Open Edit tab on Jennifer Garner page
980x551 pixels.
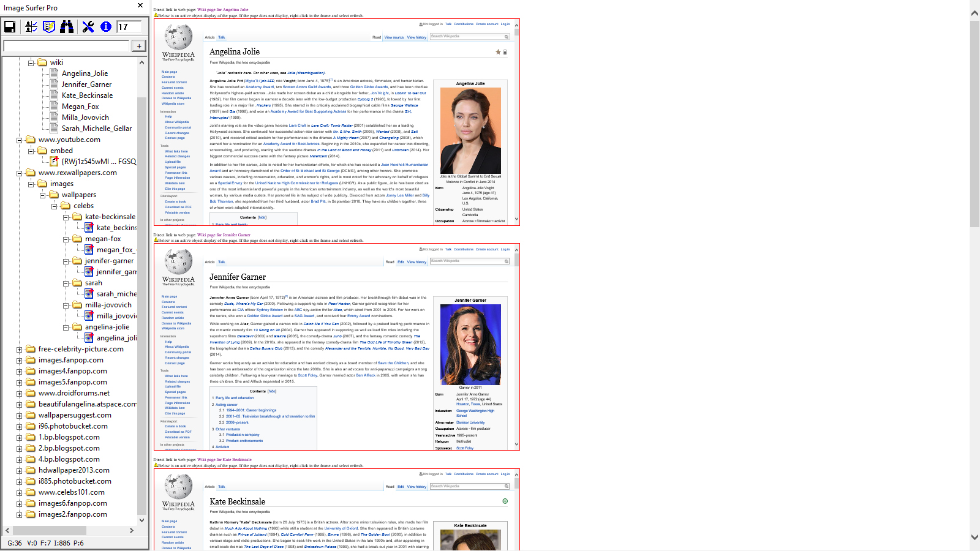click(x=401, y=262)
